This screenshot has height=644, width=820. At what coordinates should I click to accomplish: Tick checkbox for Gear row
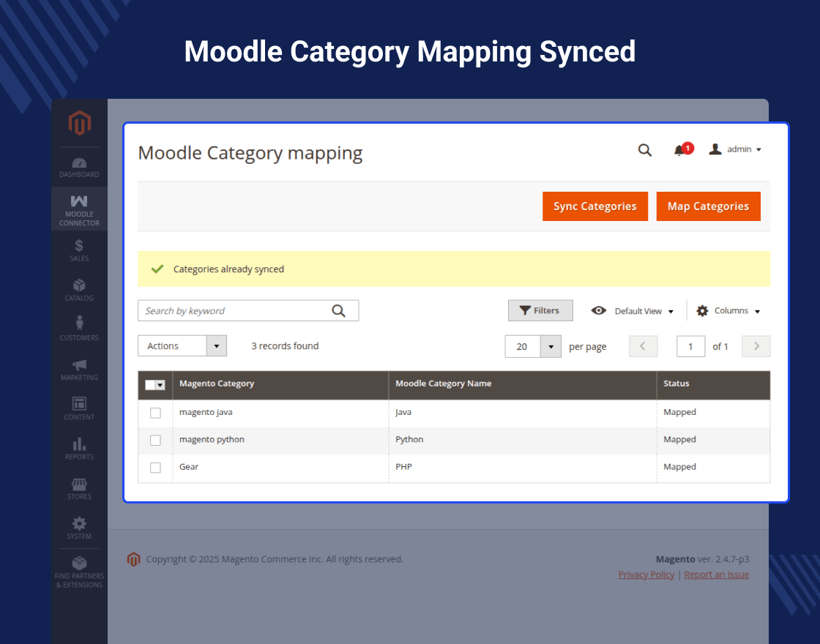coord(155,468)
